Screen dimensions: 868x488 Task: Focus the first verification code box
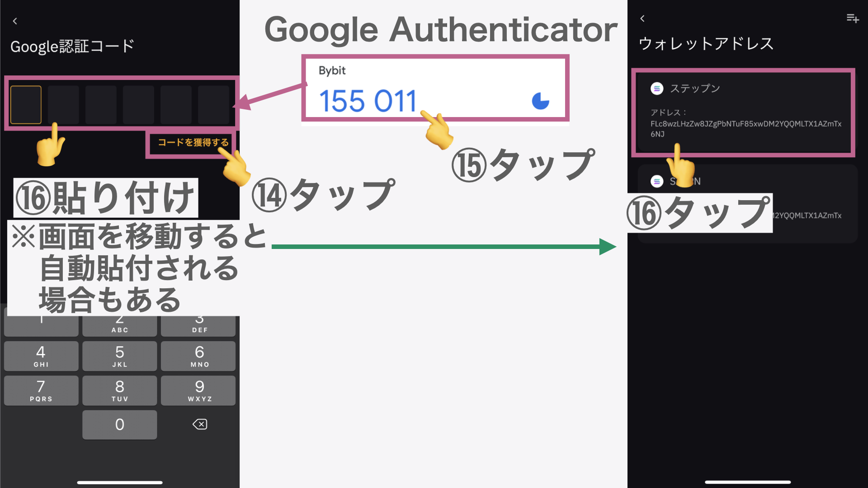26,105
